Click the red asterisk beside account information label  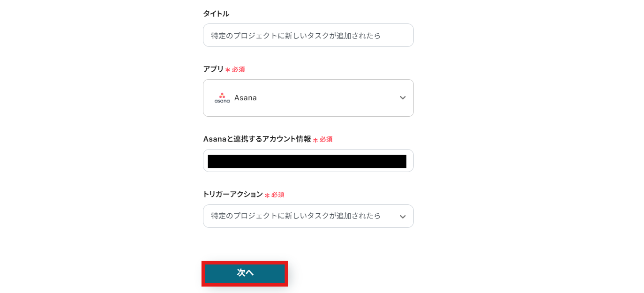(x=315, y=140)
